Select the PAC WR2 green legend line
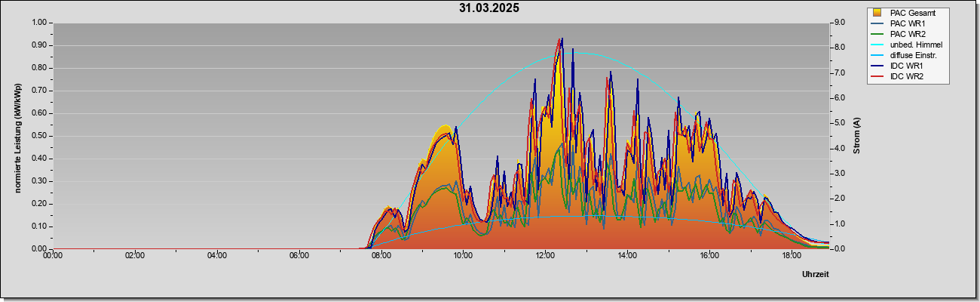 (x=877, y=34)
